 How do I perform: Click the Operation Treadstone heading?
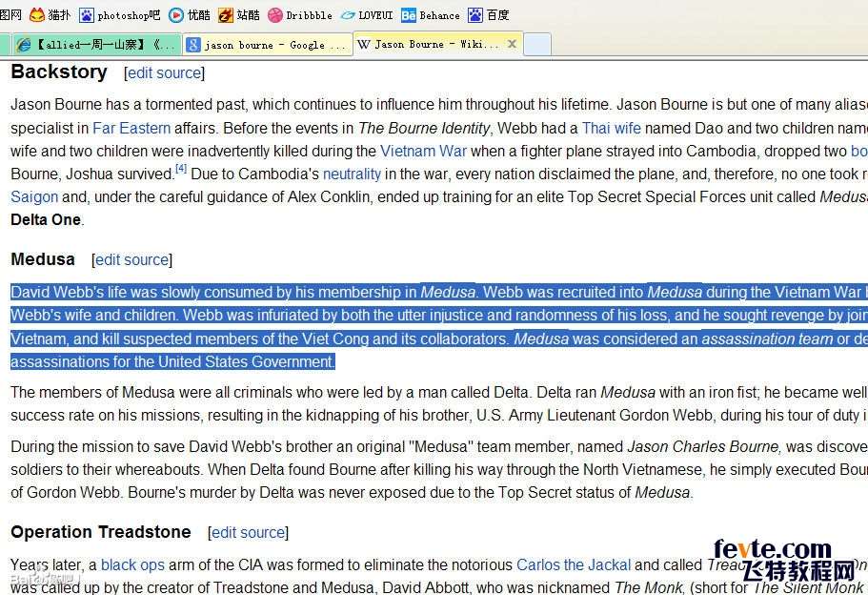click(x=101, y=532)
